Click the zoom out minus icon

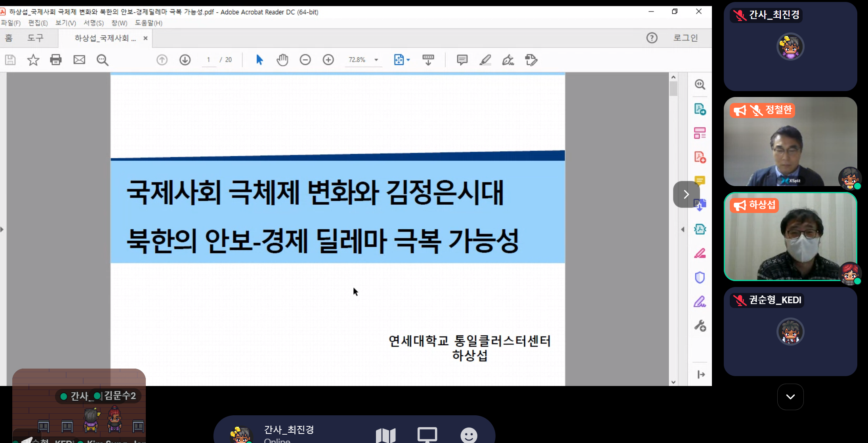(x=305, y=60)
